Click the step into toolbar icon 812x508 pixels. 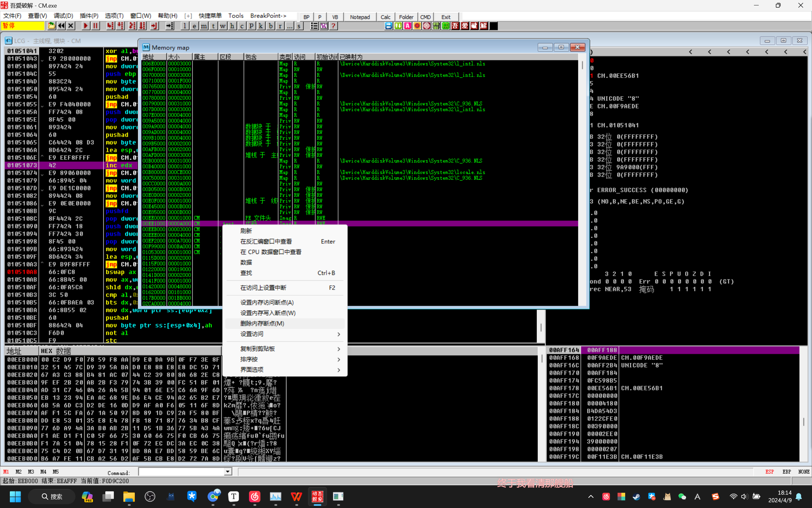point(110,26)
